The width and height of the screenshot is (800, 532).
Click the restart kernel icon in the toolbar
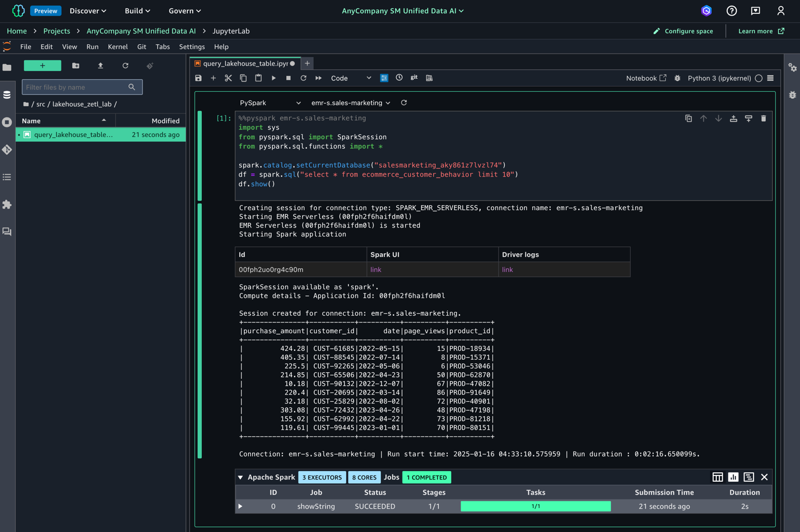pyautogui.click(x=304, y=78)
